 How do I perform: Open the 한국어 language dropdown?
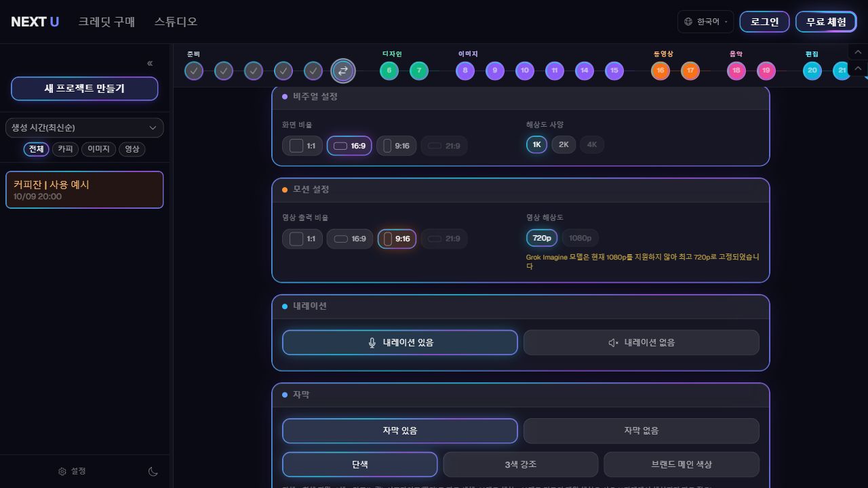click(706, 22)
